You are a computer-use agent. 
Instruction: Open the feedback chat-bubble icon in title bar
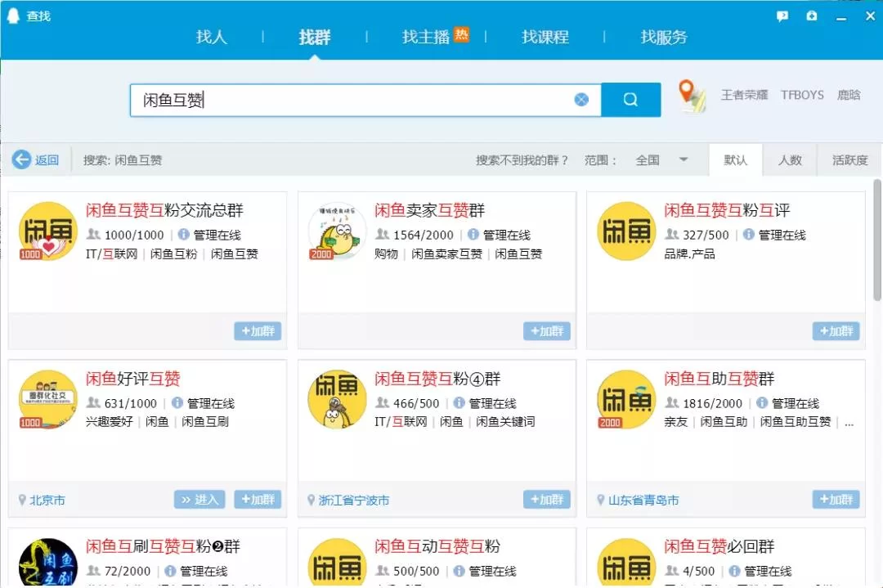coord(782,16)
